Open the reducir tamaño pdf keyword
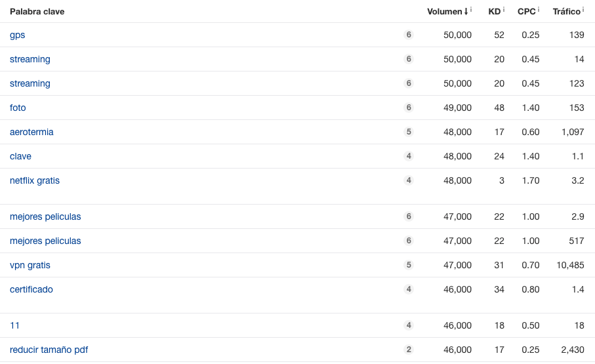Image resolution: width=595 pixels, height=364 pixels. [x=49, y=350]
